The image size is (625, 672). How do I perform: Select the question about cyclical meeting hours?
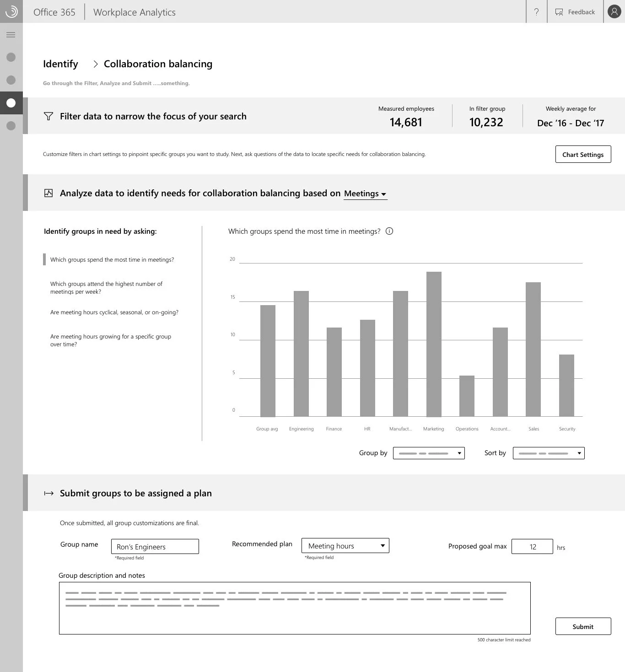(114, 312)
